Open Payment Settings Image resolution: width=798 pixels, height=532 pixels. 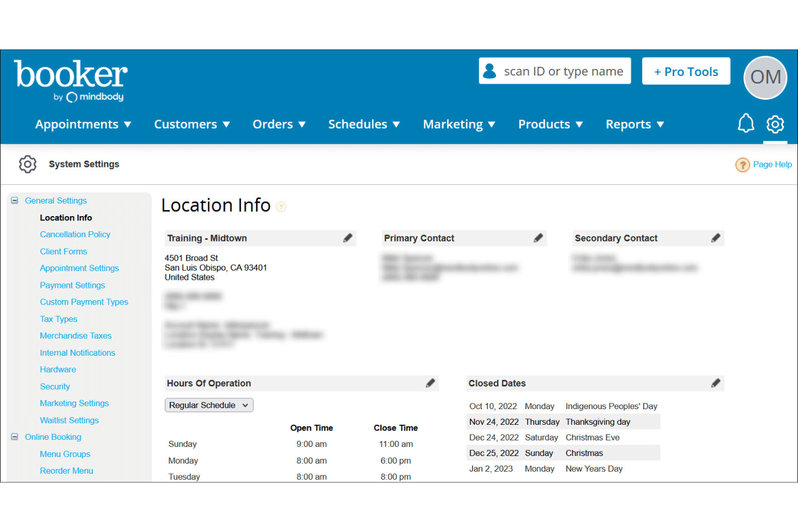coord(72,285)
